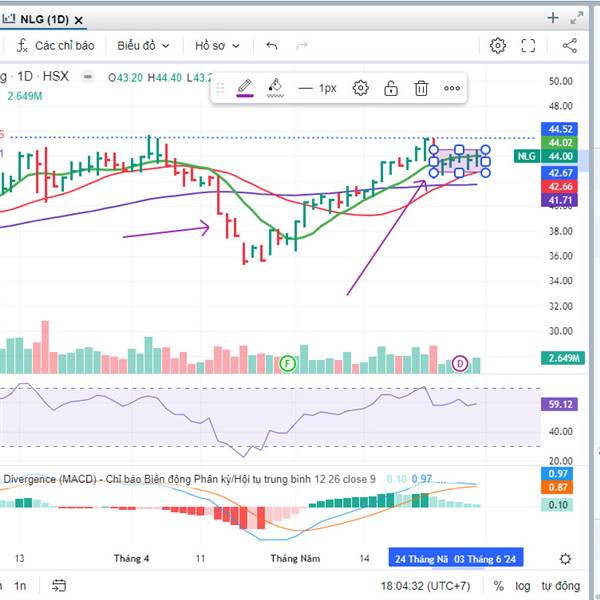Screen dimensions: 600x600
Task: Redo the last undone action
Action: point(302,46)
